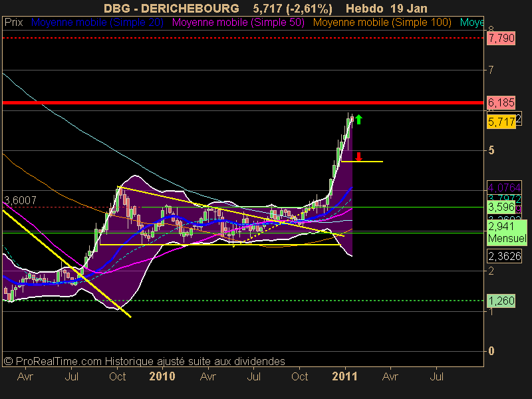Click the 19 Jan date label
Screen dimensions: 532x399
pyautogui.click(x=409, y=8)
